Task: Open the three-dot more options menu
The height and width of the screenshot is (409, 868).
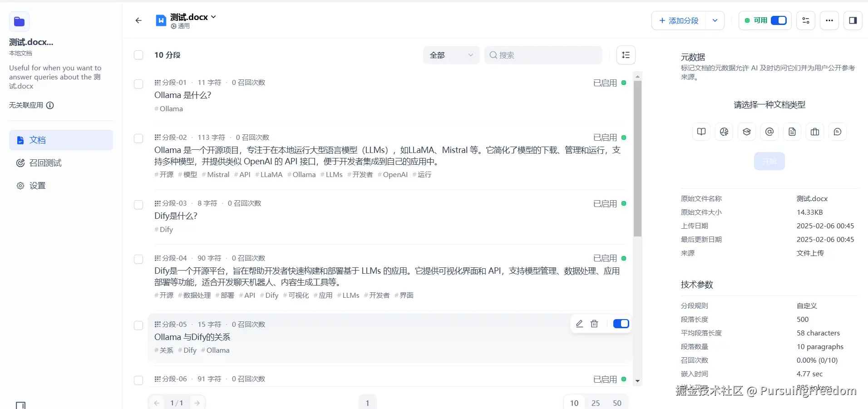Action: pyautogui.click(x=829, y=20)
